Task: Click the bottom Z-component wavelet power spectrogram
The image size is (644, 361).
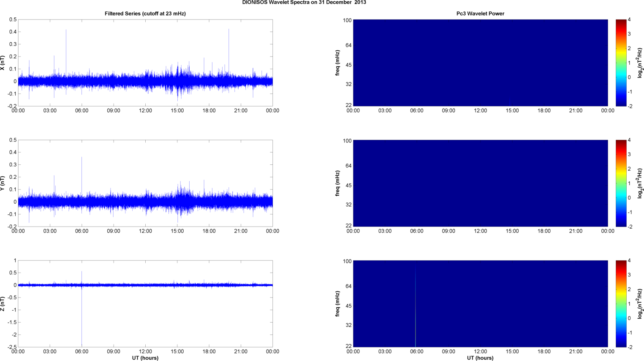Action: tap(480, 304)
